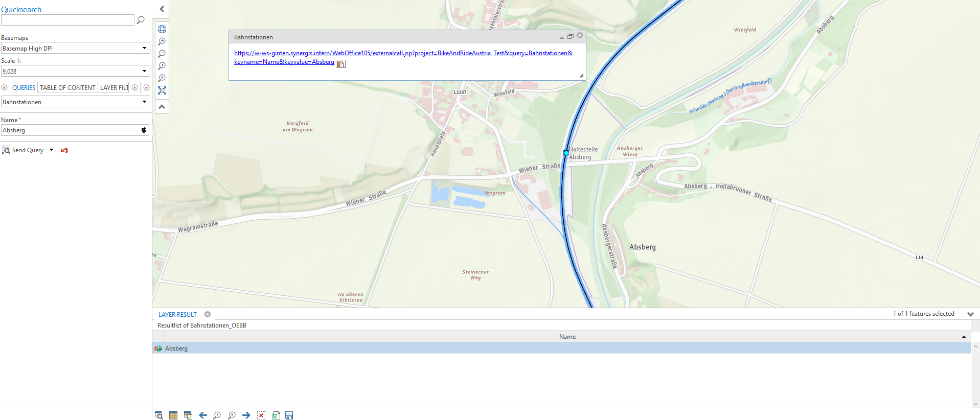The height and width of the screenshot is (420, 980).
Task: Zoom out with the minus magnifier
Action: coord(162,54)
